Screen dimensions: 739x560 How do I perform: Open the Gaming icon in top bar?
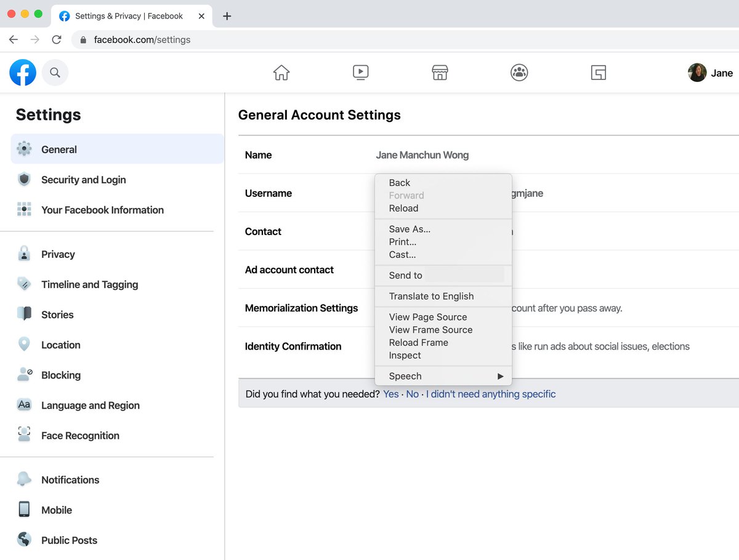coord(599,73)
